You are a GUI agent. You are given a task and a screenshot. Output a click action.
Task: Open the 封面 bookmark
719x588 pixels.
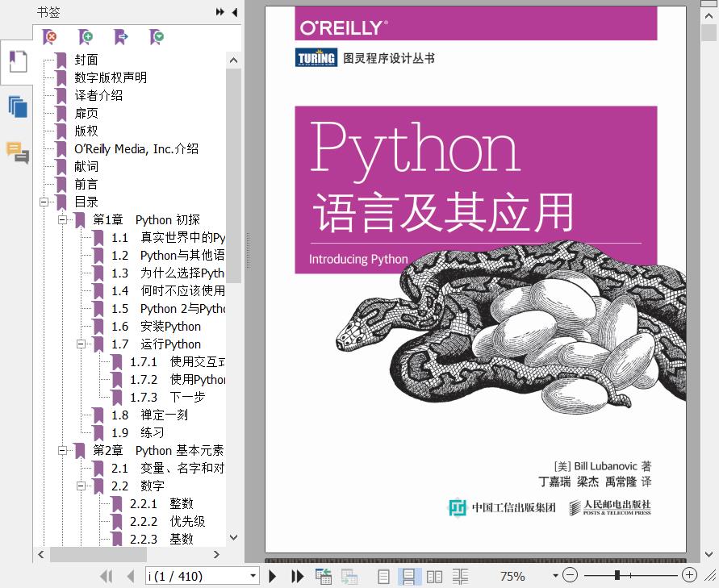coord(86,60)
